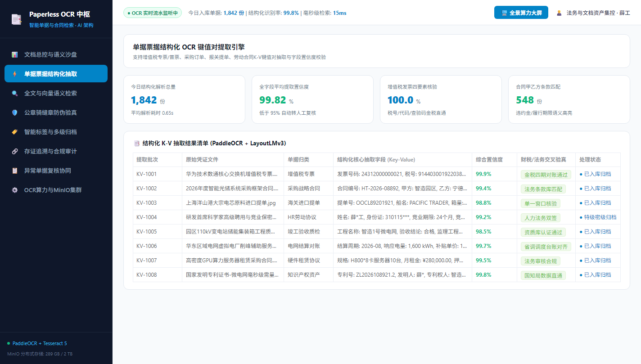
Task: Click the Paperless OCR document logo icon
Action: pyautogui.click(x=17, y=19)
